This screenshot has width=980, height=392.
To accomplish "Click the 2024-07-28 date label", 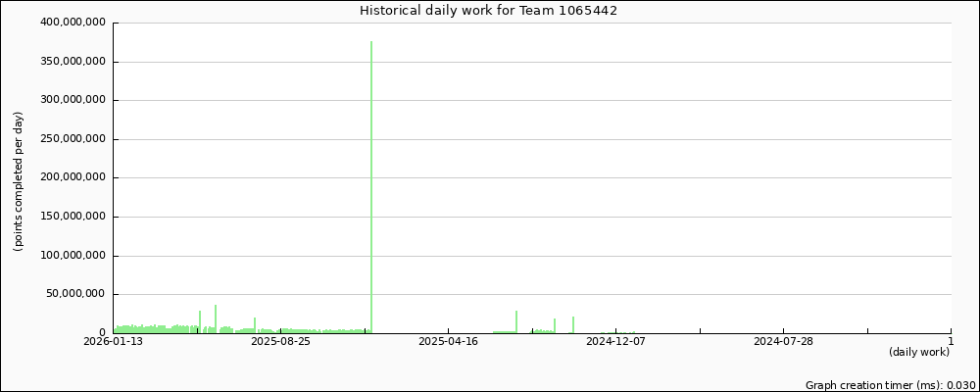I will pyautogui.click(x=783, y=341).
